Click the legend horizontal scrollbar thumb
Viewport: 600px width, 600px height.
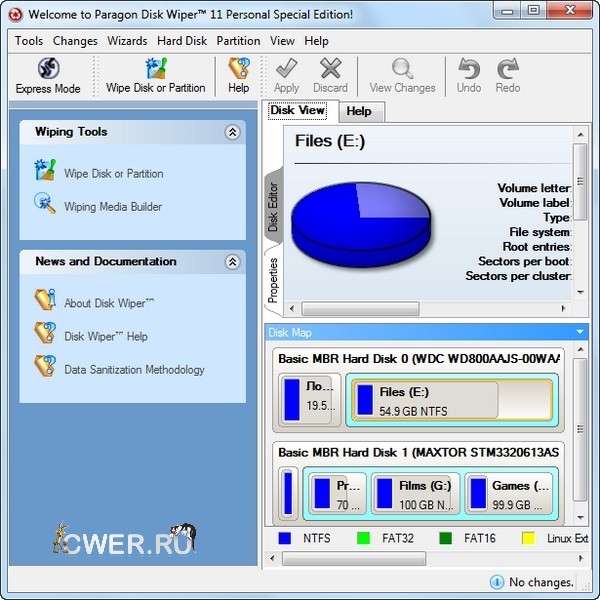(354, 558)
